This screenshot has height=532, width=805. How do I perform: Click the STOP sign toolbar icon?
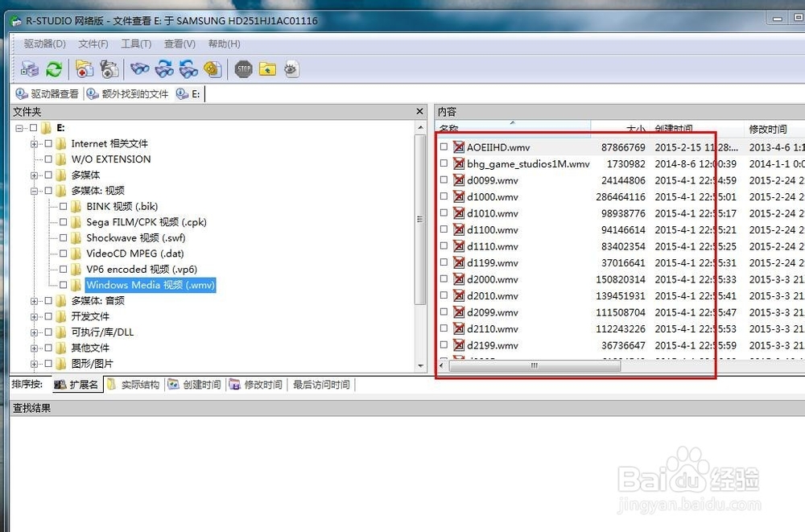pos(243,68)
